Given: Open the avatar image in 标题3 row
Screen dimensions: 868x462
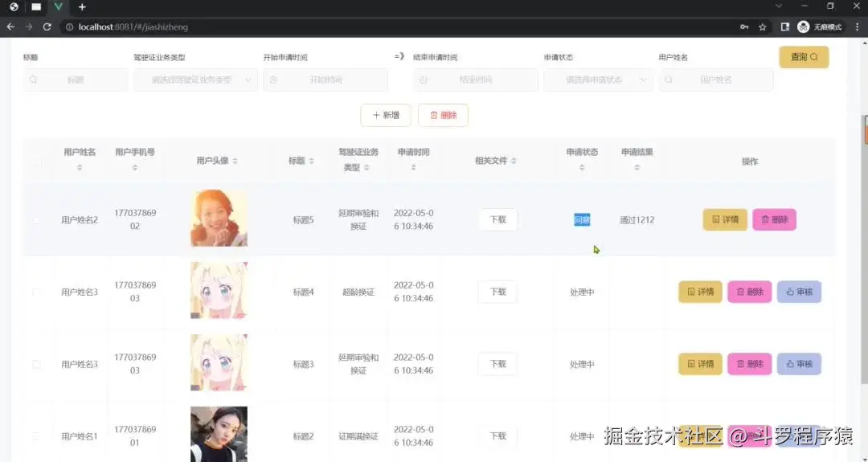Looking at the screenshot, I should coord(219,362).
